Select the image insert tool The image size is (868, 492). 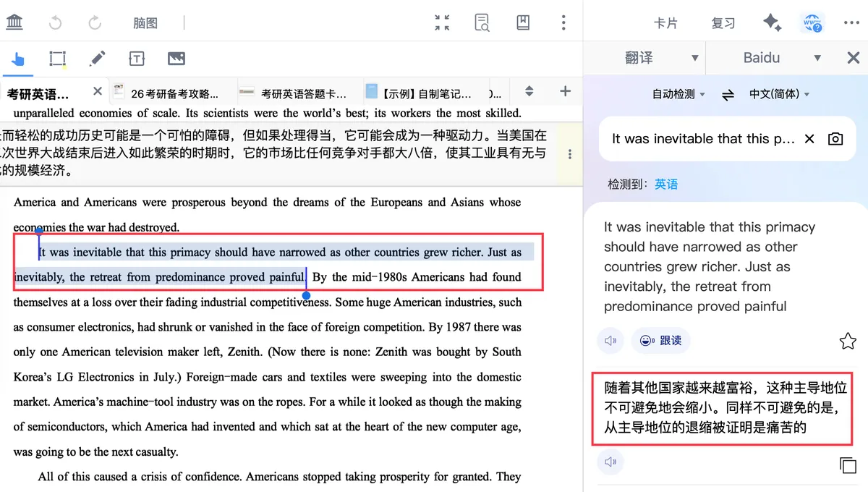[176, 59]
